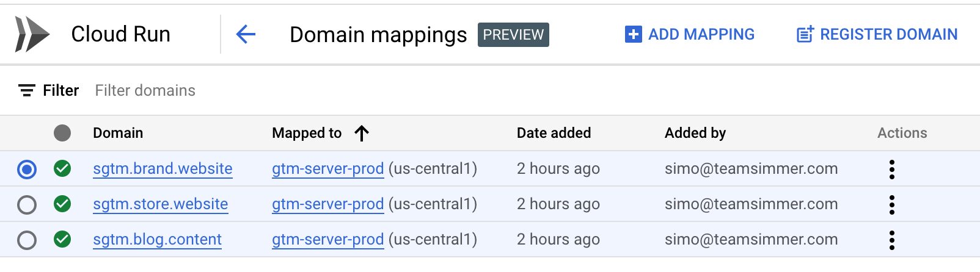Open actions menu for sgtm.blog.content row
The height and width of the screenshot is (272, 980).
click(892, 240)
